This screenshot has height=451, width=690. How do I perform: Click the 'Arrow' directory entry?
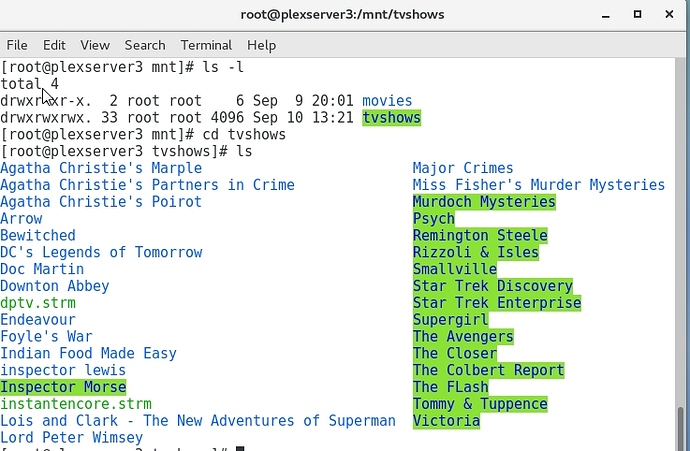click(x=21, y=219)
